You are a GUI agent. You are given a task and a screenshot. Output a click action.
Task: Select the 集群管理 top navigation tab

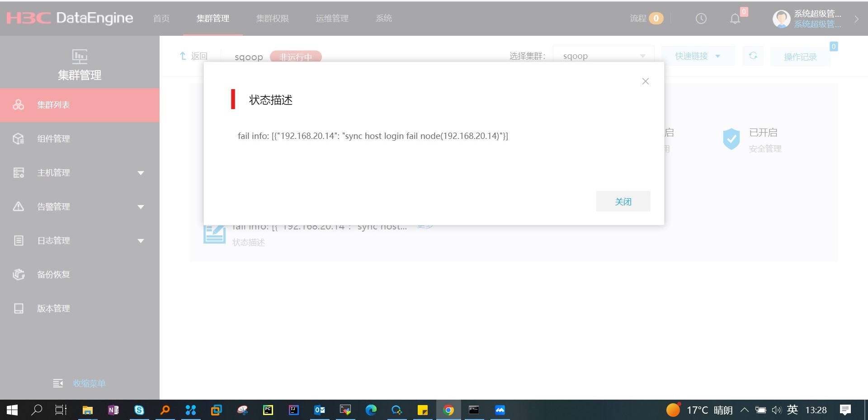pos(213,19)
